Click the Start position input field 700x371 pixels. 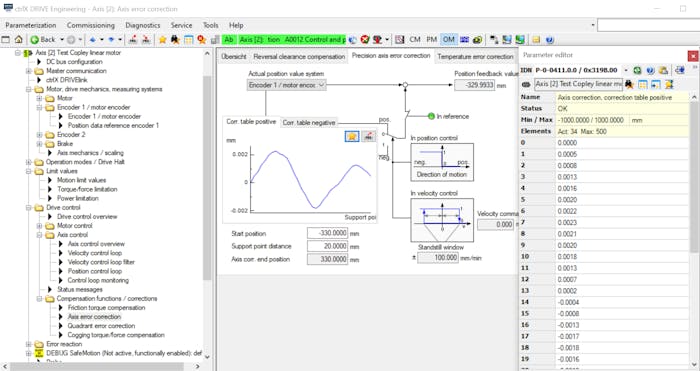[x=327, y=233]
